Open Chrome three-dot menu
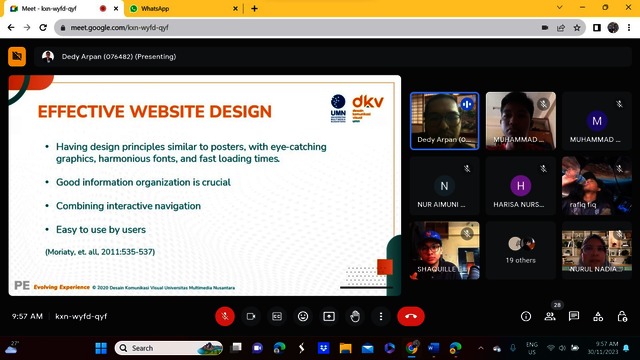The height and width of the screenshot is (360, 640). tap(629, 27)
